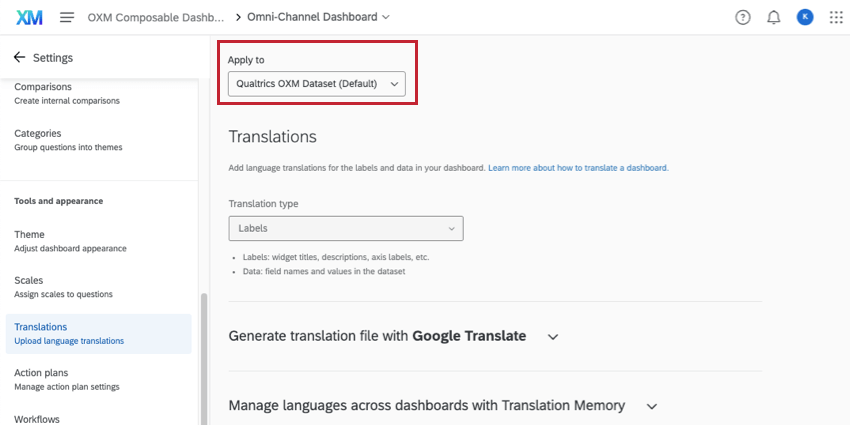Click the user account avatar

pyautogui.click(x=804, y=17)
